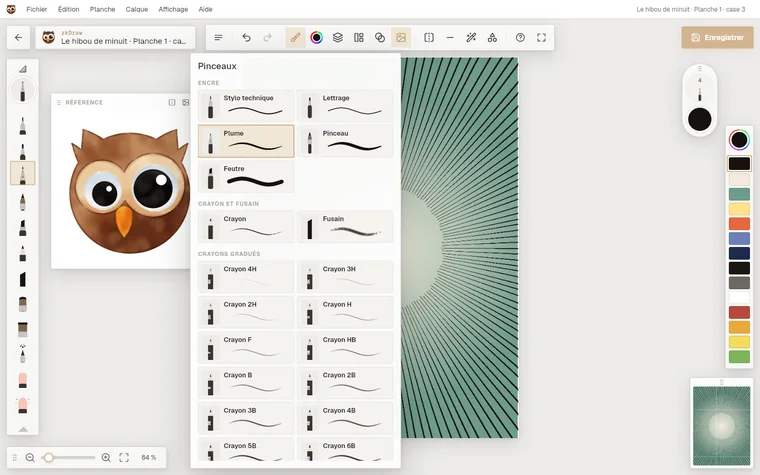
Task: Open the shapes icon in toolbar
Action: click(492, 37)
